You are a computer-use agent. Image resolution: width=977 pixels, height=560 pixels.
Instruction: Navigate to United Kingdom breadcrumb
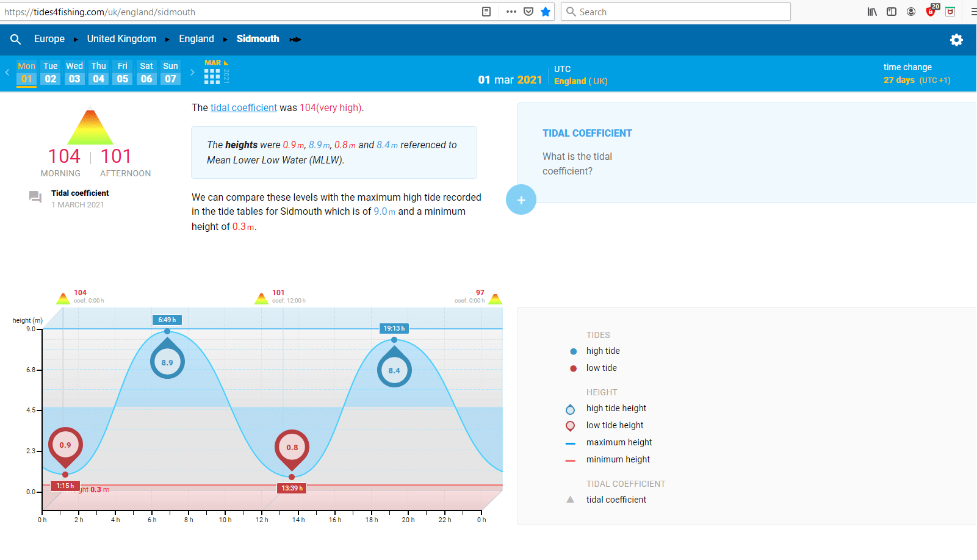(121, 39)
